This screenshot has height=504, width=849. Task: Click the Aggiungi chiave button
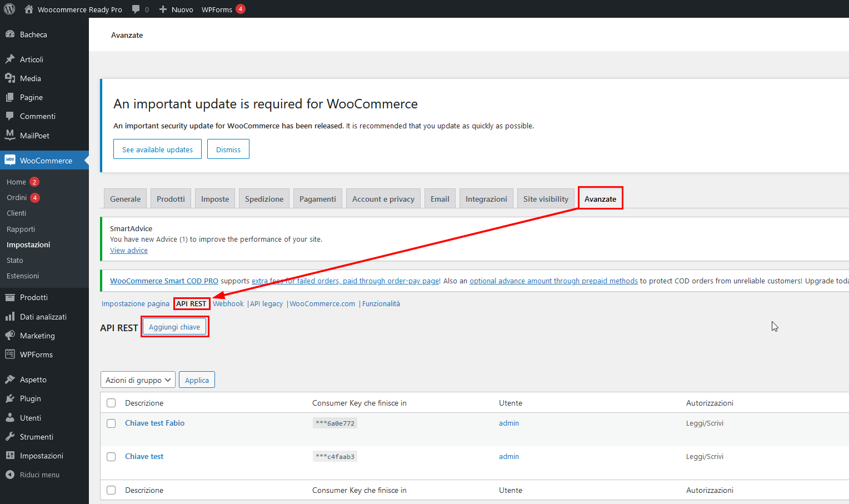click(x=174, y=327)
